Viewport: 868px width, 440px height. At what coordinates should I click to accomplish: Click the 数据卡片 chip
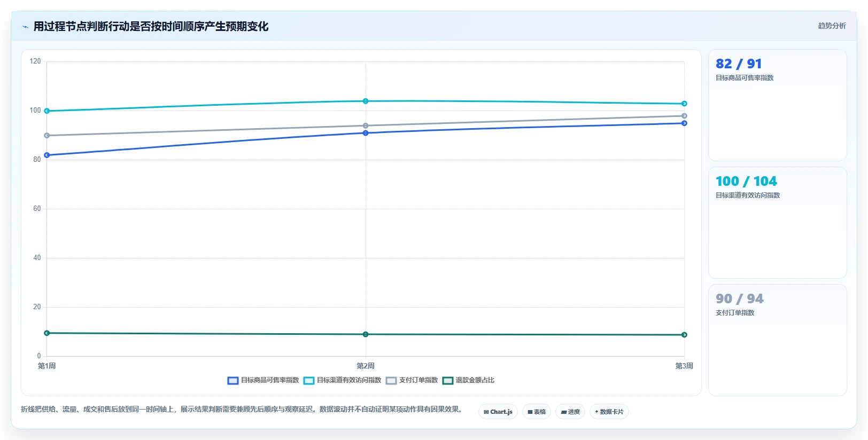point(609,412)
